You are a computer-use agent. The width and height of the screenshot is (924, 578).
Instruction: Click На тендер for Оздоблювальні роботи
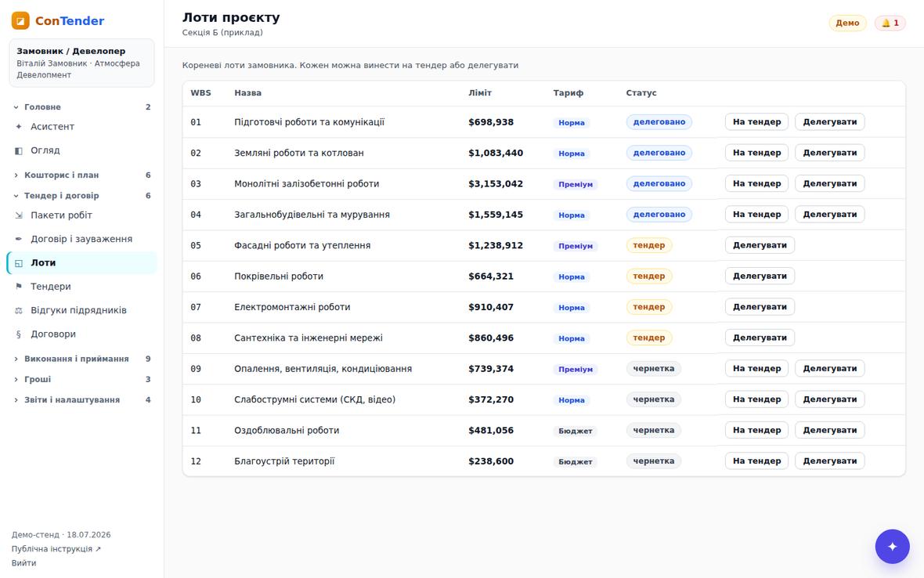pos(756,430)
